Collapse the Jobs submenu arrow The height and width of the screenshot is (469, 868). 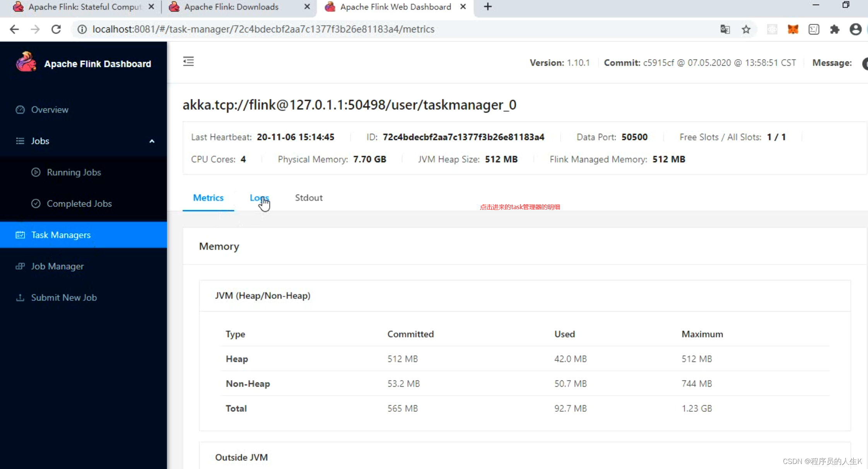152,141
